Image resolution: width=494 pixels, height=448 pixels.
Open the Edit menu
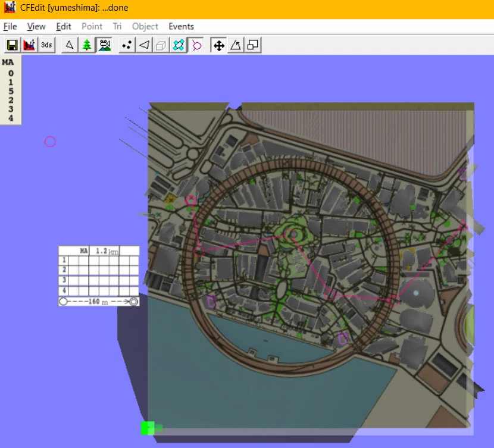pos(64,26)
